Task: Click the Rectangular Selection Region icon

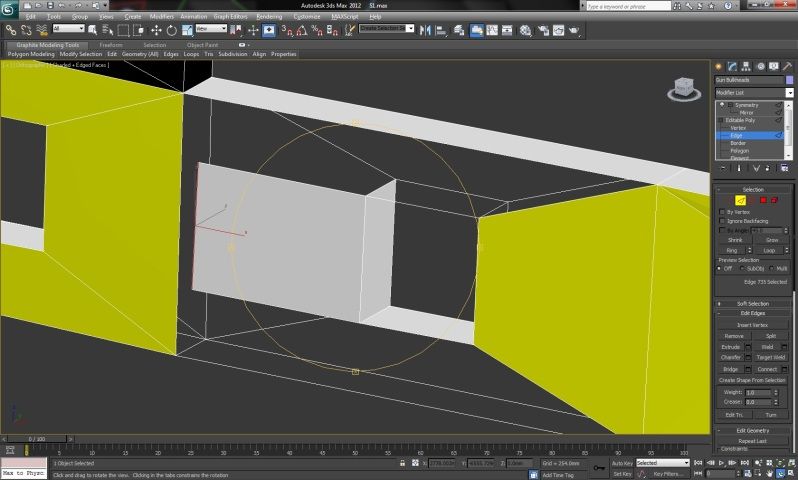Action: [123, 31]
